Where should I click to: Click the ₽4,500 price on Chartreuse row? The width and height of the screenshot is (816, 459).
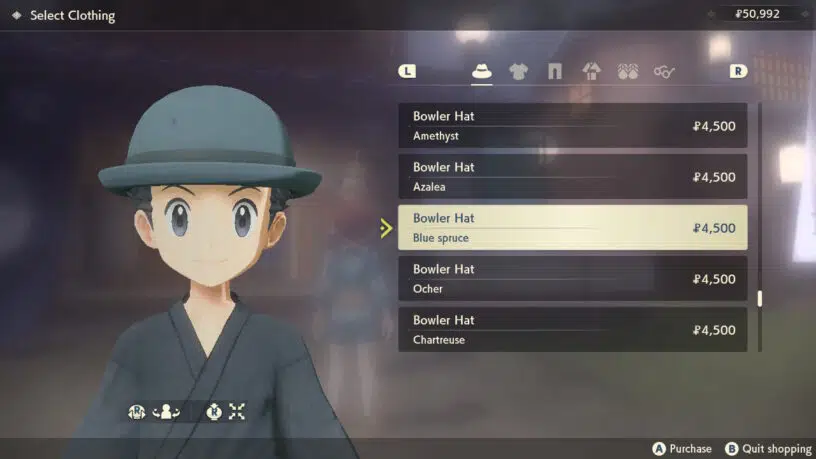(x=714, y=330)
